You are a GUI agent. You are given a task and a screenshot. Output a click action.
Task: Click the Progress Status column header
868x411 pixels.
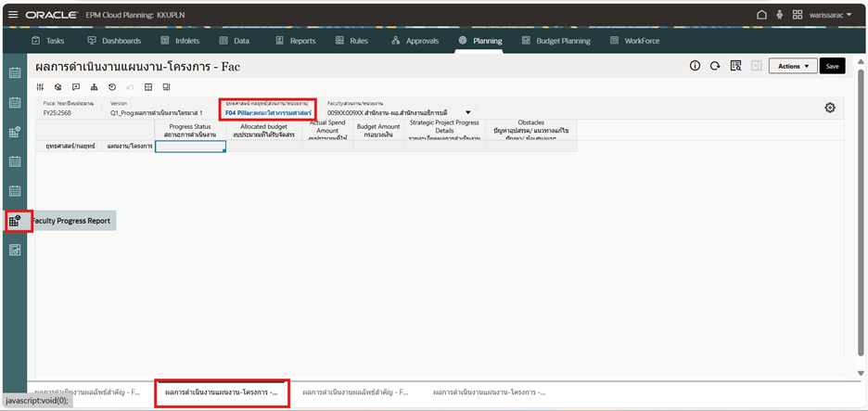[190, 130]
